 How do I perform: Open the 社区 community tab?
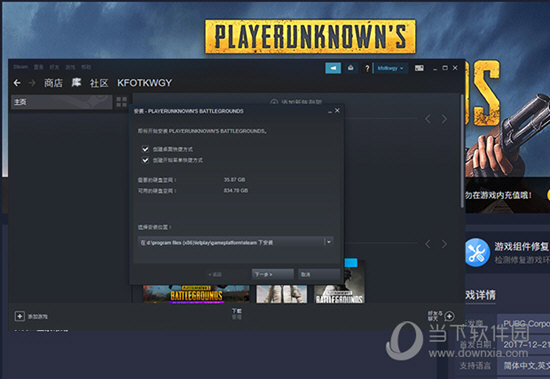(99, 83)
